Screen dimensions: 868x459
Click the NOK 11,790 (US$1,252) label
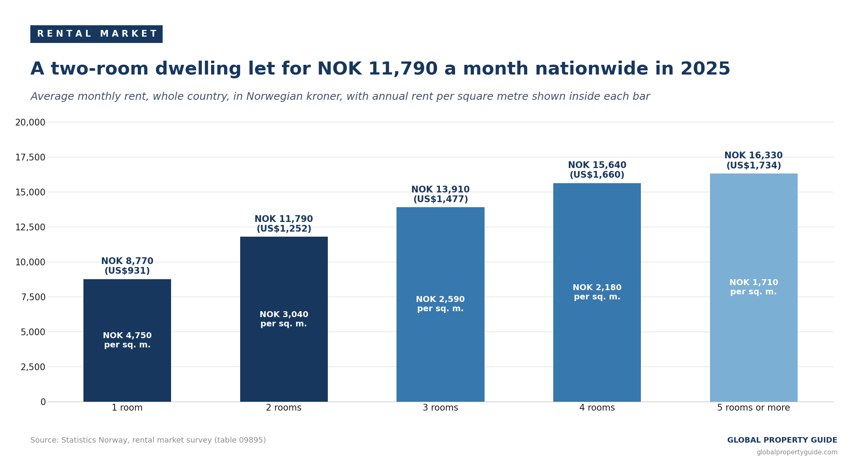click(x=284, y=224)
